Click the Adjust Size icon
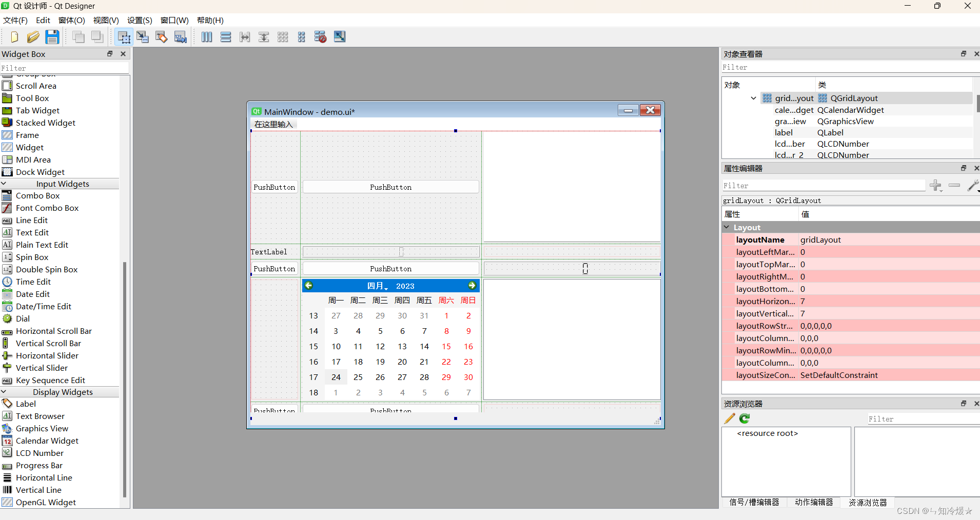The width and height of the screenshot is (980, 520). click(x=340, y=37)
